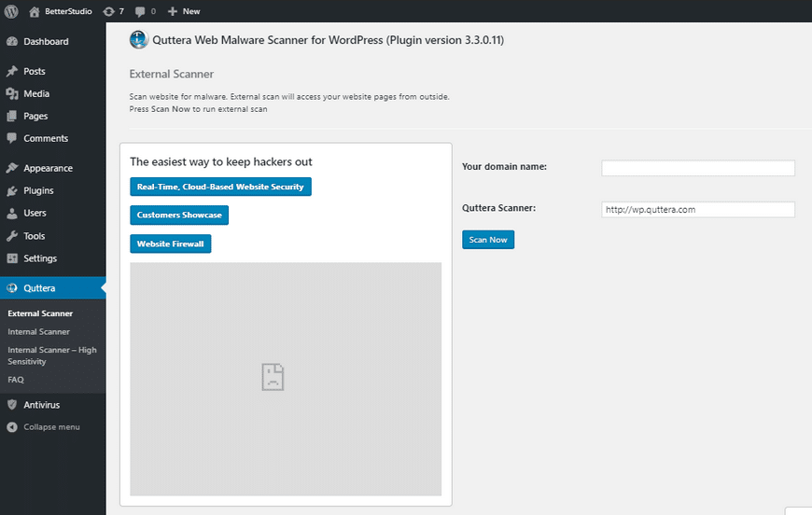
Task: Open the Antivirus menu label
Action: click(x=41, y=405)
